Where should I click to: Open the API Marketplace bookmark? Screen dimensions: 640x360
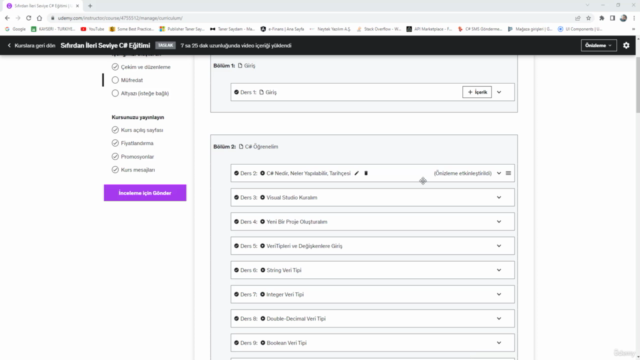click(429, 29)
